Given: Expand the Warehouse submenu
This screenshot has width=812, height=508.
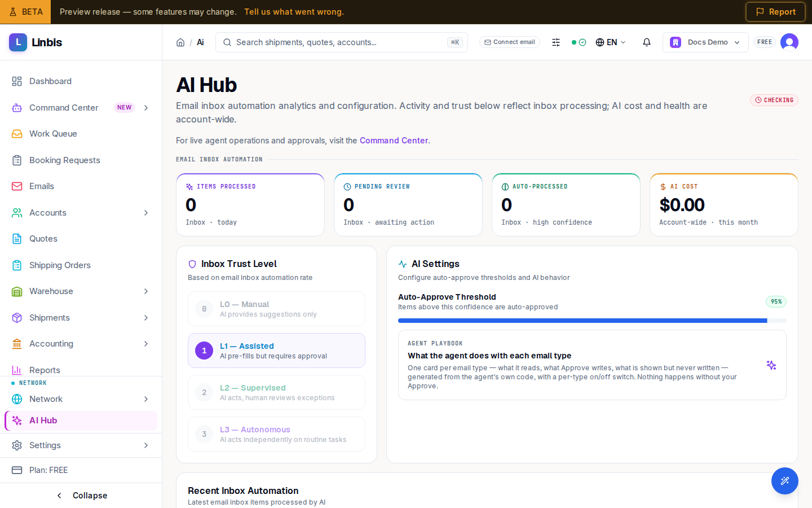Looking at the screenshot, I should pyautogui.click(x=146, y=291).
